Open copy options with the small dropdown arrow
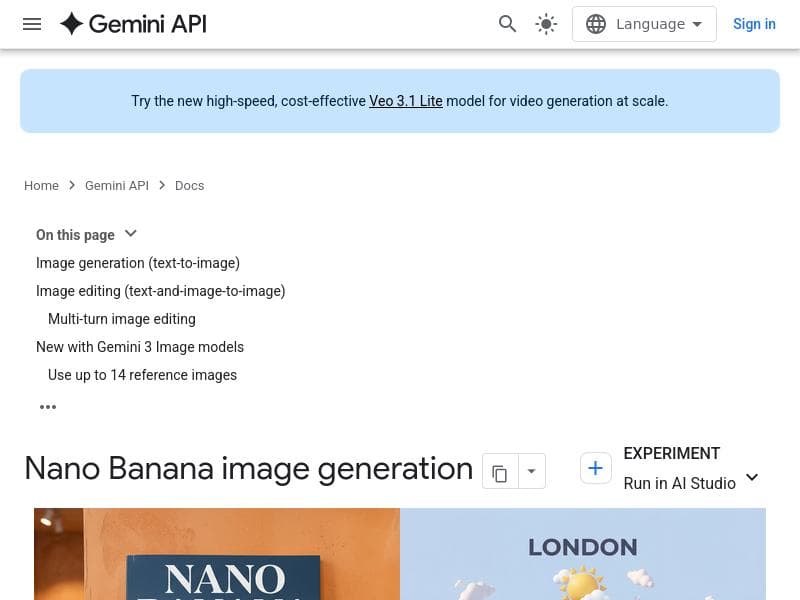800x600 pixels. [x=531, y=472]
